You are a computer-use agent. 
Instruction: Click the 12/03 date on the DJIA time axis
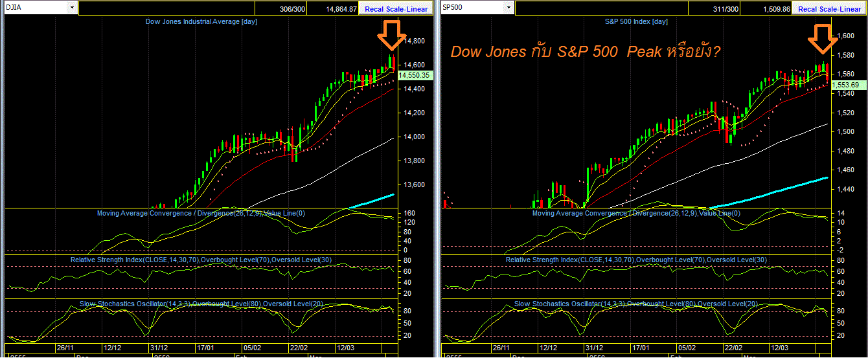[x=345, y=348]
